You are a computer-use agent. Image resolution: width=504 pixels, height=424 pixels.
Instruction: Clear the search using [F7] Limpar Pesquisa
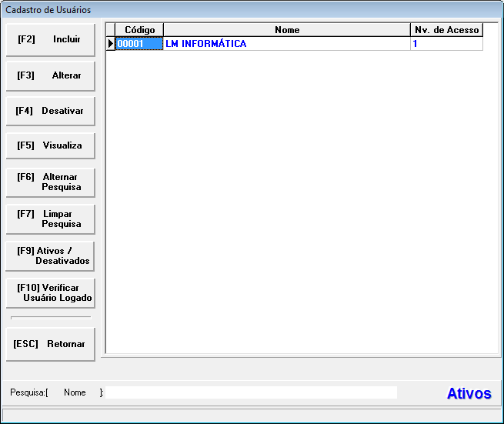click(x=50, y=219)
